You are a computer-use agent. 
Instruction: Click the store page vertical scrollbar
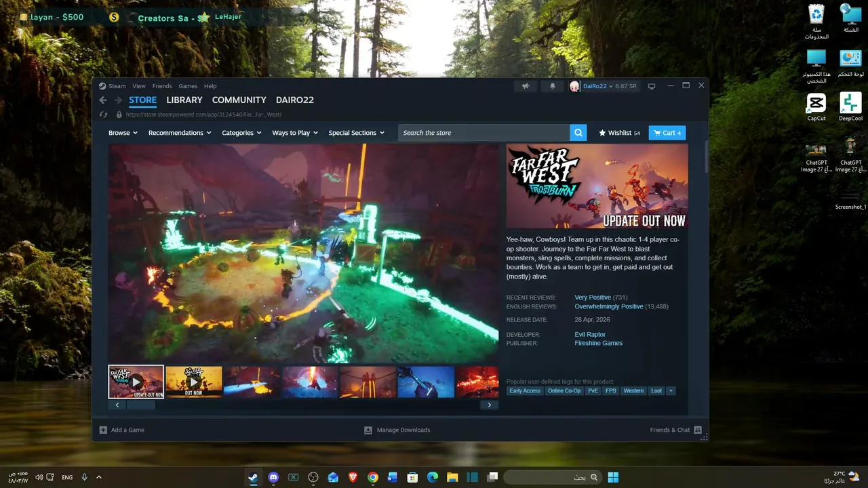706,156
